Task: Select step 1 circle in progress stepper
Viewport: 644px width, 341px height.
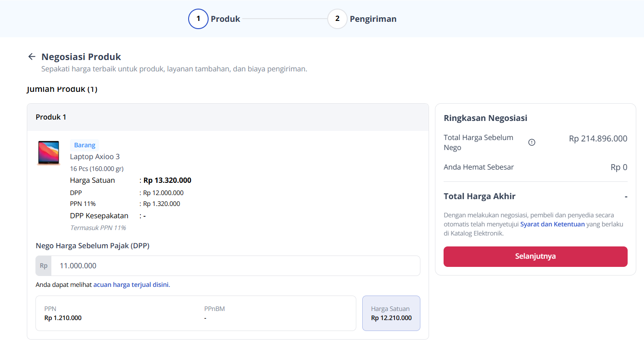Action: click(x=198, y=19)
